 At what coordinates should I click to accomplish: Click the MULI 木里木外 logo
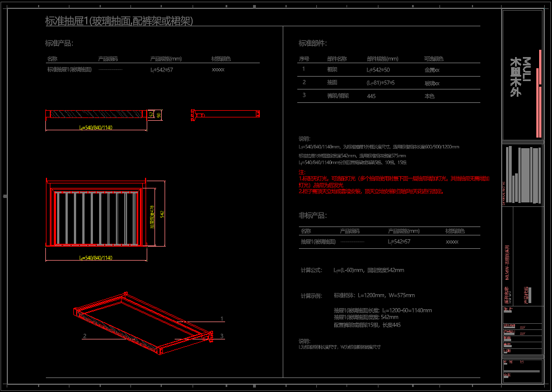pos(516,77)
